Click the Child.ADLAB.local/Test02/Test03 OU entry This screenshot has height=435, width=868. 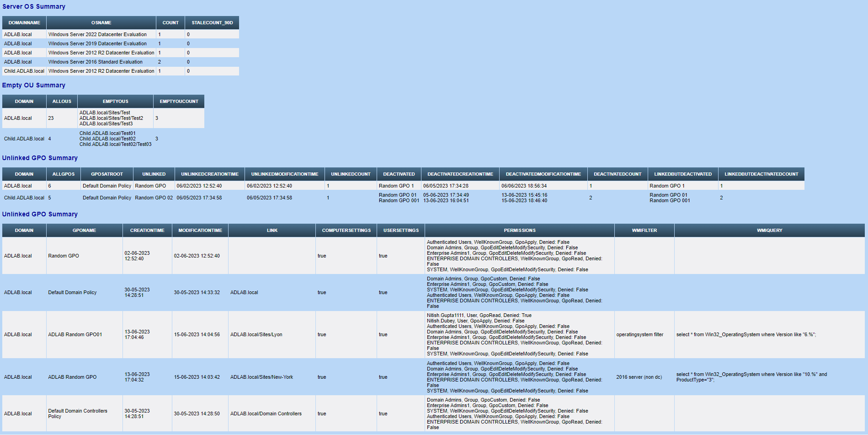tap(115, 144)
